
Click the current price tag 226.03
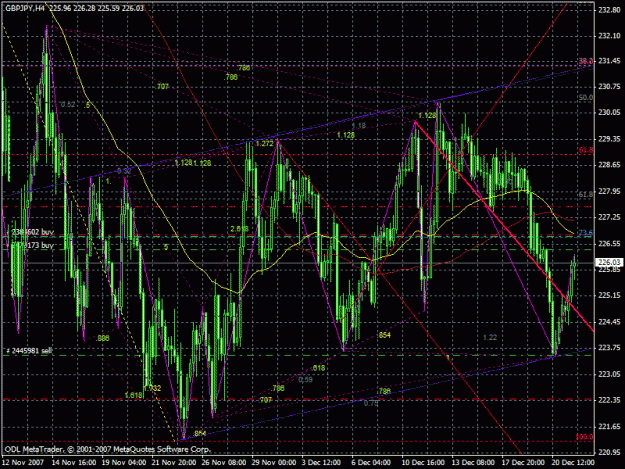coord(609,262)
